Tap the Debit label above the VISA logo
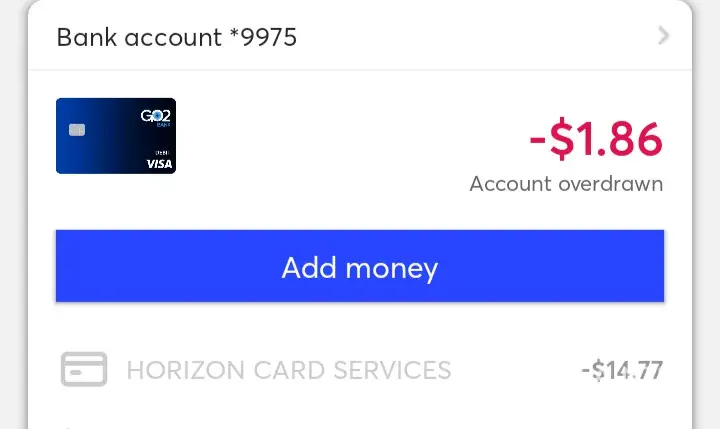The width and height of the screenshot is (720, 429). click(x=162, y=152)
